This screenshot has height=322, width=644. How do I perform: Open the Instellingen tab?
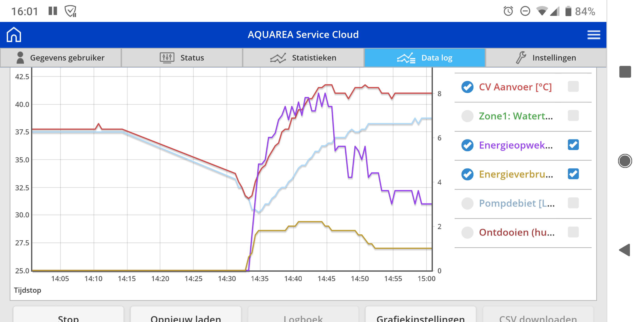pyautogui.click(x=546, y=58)
